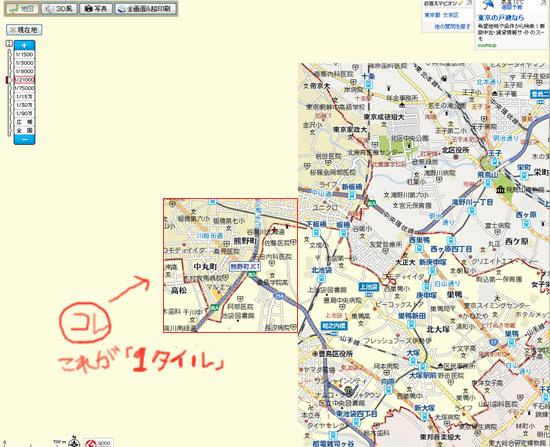Click the blue umbrella weather icon
Image resolution: width=550 pixels, height=447 pixels.
pos(487,5)
